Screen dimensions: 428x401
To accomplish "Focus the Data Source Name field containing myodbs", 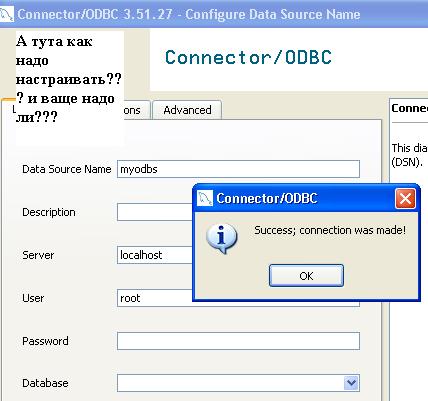I will pos(238,169).
